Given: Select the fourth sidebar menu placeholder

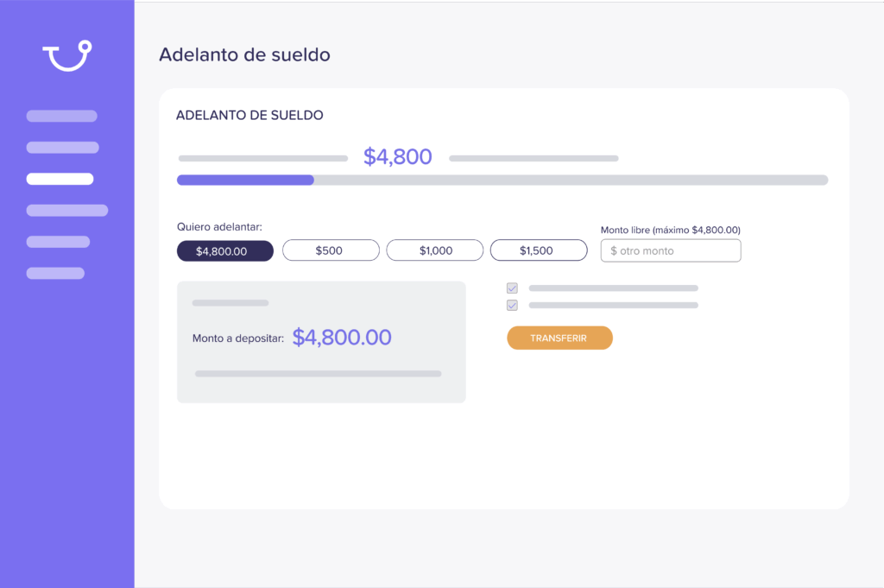Looking at the screenshot, I should 67,211.
